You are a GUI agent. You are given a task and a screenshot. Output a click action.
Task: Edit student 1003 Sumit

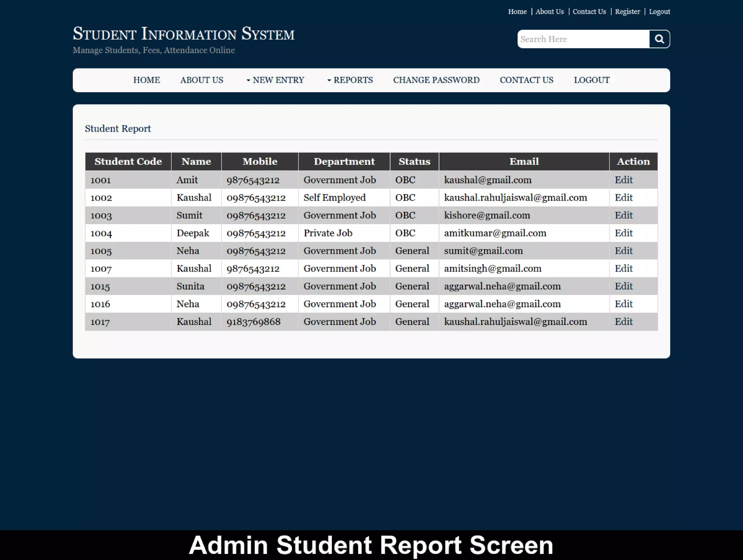(624, 215)
